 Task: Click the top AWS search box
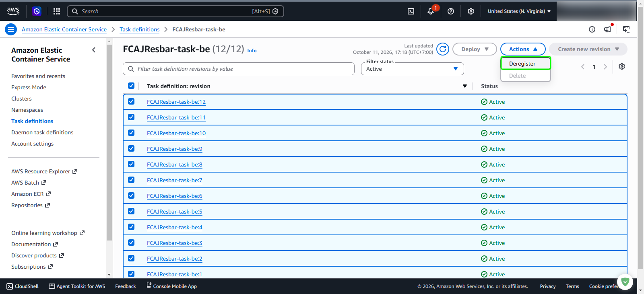(175, 11)
